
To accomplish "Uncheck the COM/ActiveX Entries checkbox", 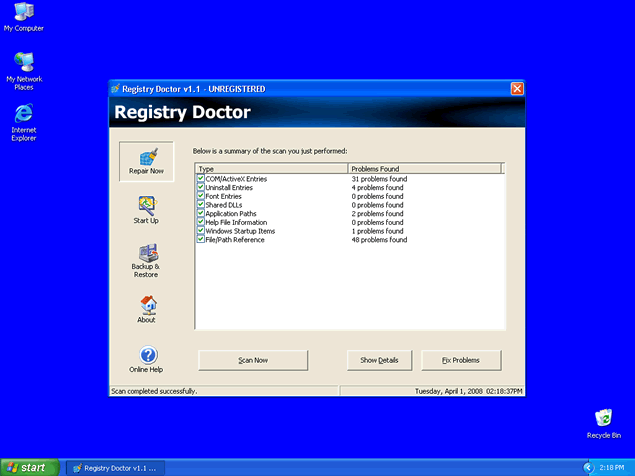I will pyautogui.click(x=201, y=179).
